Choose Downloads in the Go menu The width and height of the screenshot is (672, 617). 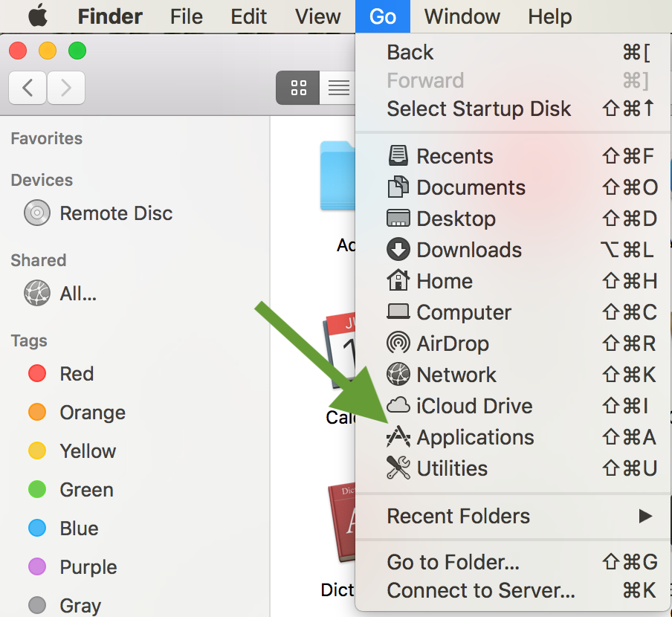coord(468,250)
